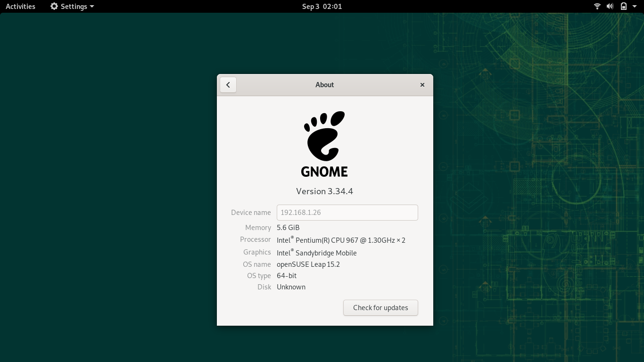
Task: Click the Disk value Unknown
Action: click(x=291, y=287)
